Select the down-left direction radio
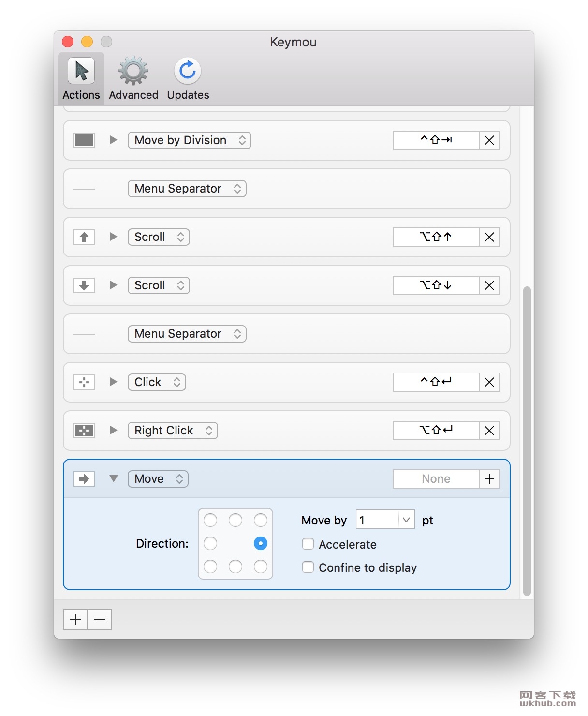The height and width of the screenshot is (716, 588). [210, 567]
